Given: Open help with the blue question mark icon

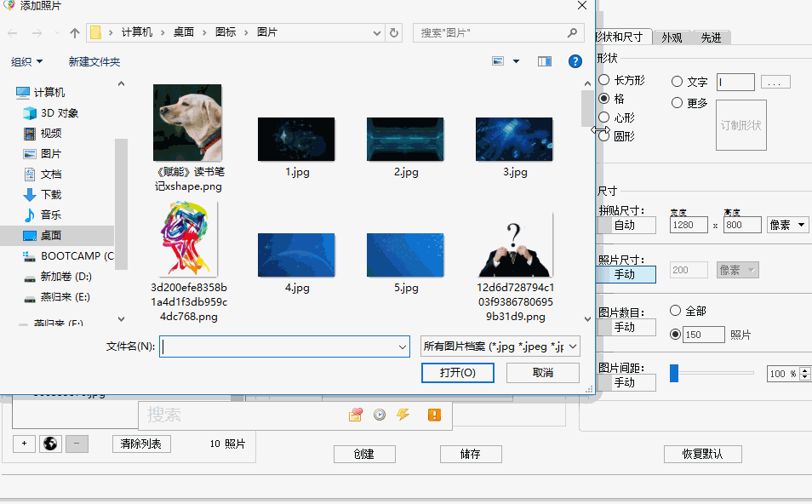Looking at the screenshot, I should point(575,60).
